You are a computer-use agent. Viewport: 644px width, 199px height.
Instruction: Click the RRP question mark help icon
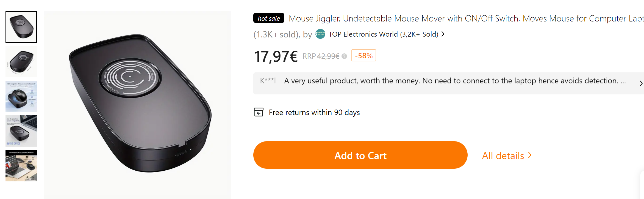click(x=344, y=56)
